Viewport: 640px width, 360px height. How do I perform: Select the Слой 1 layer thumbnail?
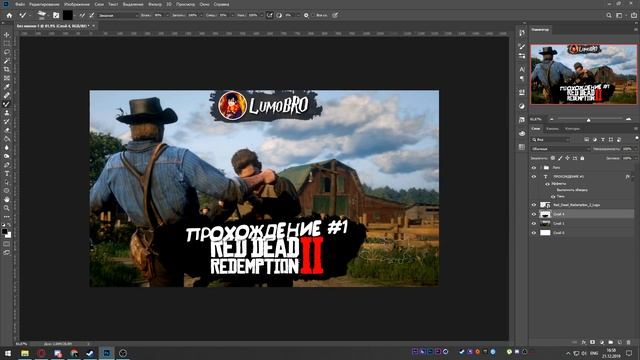coord(545,224)
